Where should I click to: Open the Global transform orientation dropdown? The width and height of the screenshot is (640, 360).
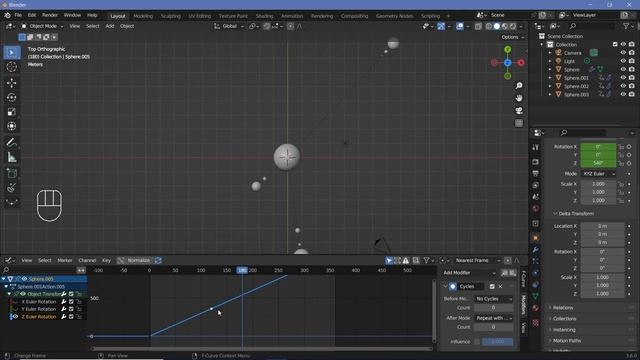coord(229,26)
